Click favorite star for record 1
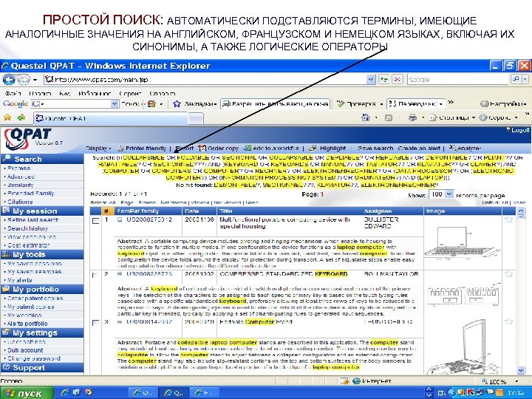 508,220
